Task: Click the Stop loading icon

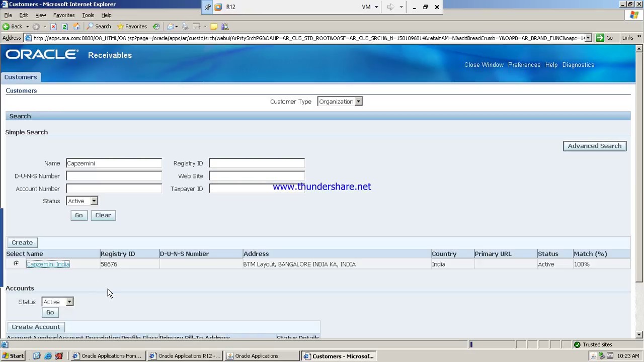Action: (53, 27)
